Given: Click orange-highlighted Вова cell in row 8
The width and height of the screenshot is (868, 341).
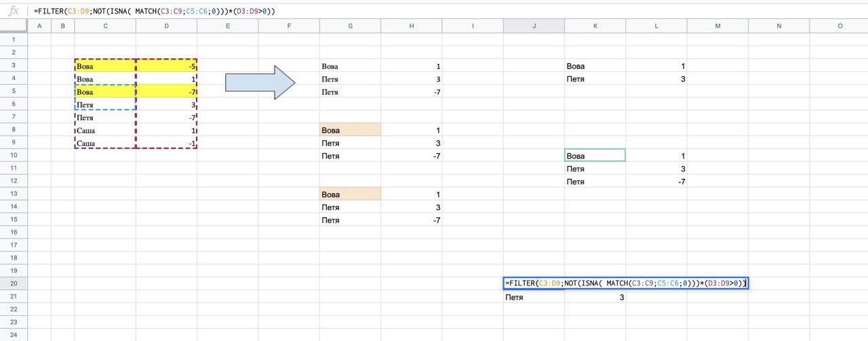Looking at the screenshot, I should tap(350, 130).
